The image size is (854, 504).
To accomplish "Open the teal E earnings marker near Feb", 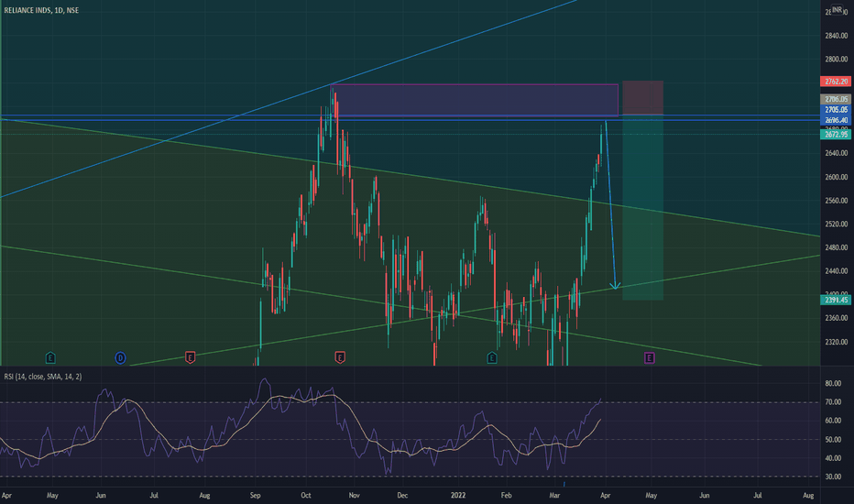I will (492, 358).
